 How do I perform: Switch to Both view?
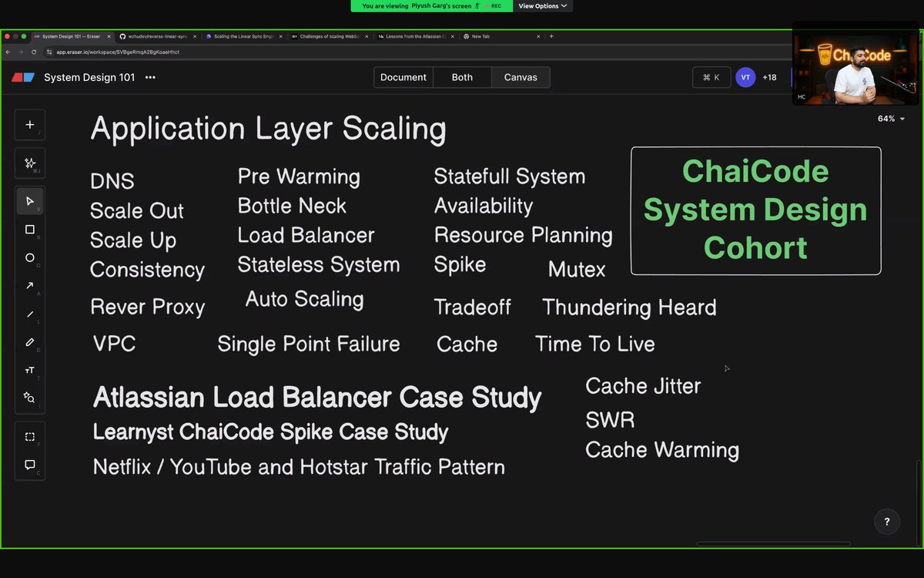(x=462, y=77)
